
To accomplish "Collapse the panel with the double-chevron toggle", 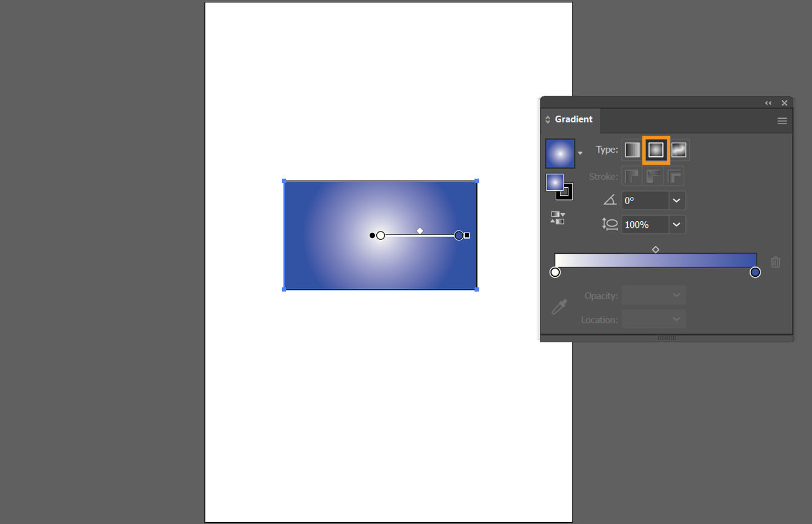I will coord(768,102).
